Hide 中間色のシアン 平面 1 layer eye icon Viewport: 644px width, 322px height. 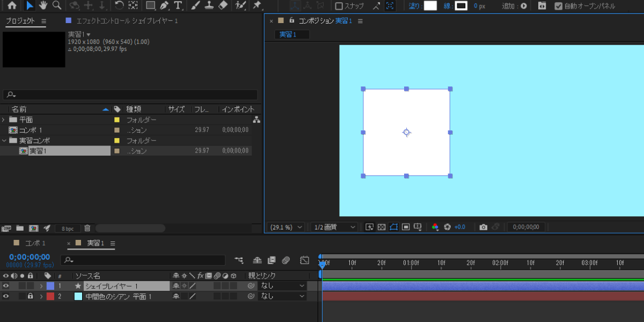pos(6,296)
